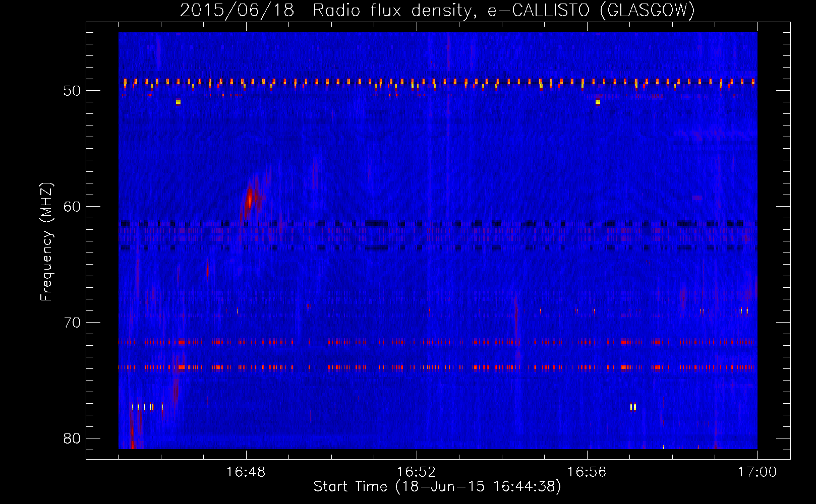Click the yellow double marker near 16:57 at 77 MHz
The image size is (816, 504).
tap(633, 407)
